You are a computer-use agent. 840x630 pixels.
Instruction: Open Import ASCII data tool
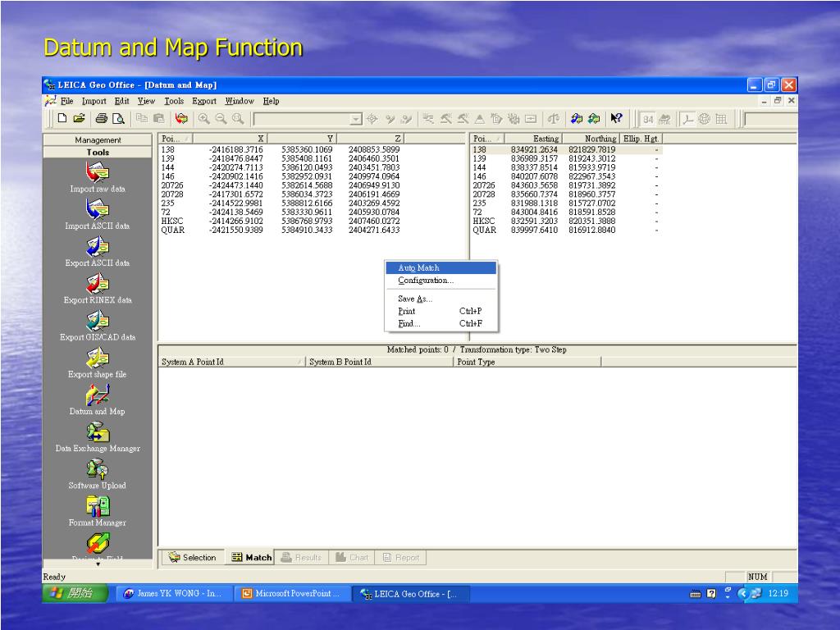point(98,215)
